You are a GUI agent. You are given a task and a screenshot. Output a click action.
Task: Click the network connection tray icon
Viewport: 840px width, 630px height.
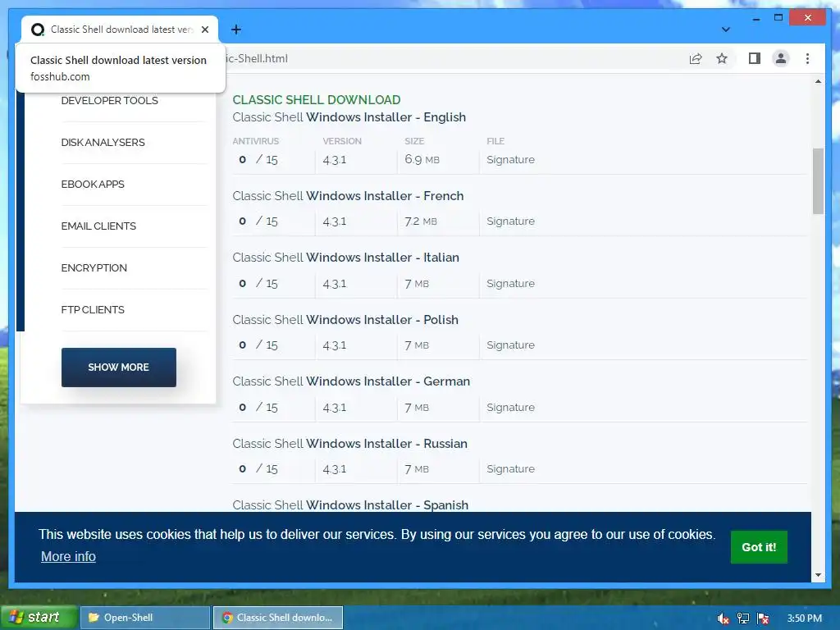click(x=743, y=619)
